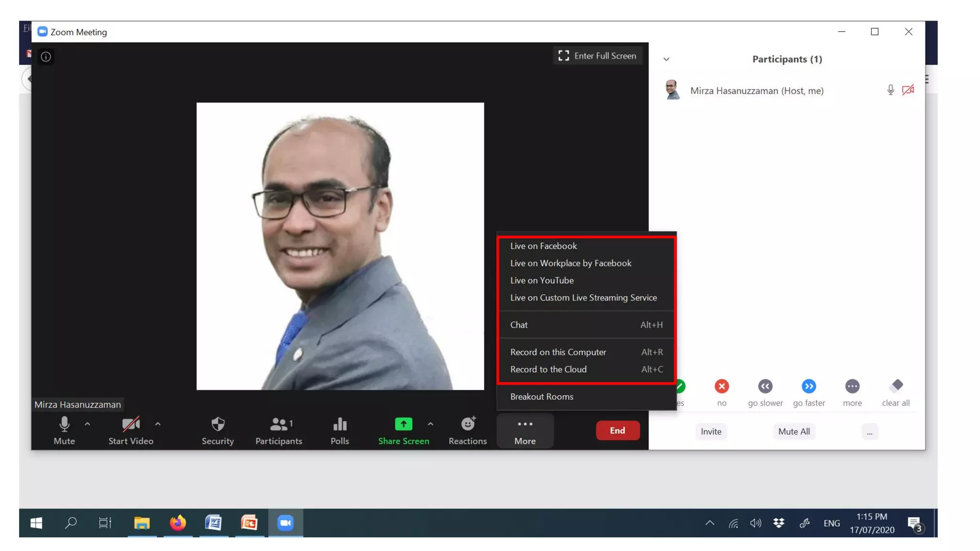Screen dimensions: 980x551
Task: Click the Reactions smiley icon
Action: (x=468, y=424)
